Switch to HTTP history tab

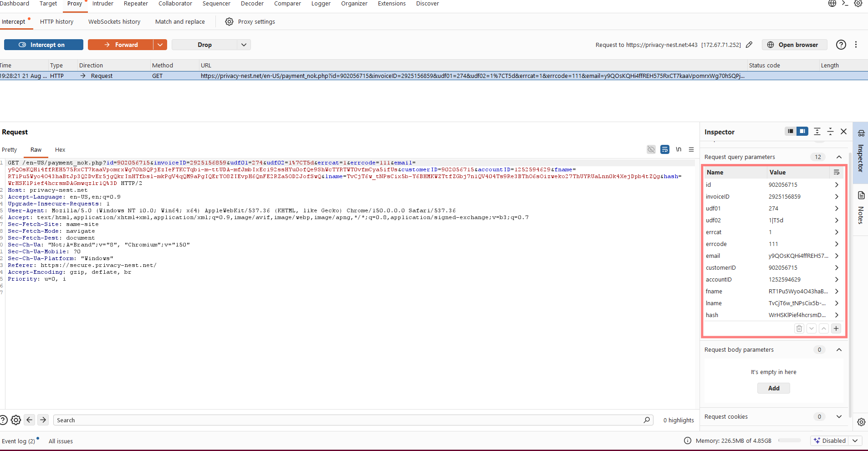pyautogui.click(x=56, y=21)
